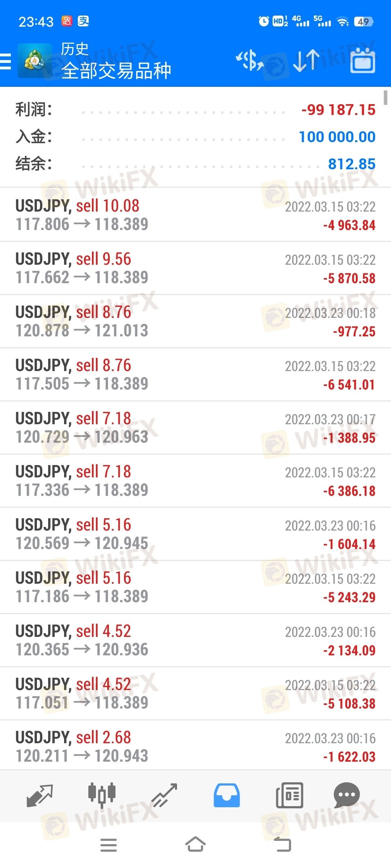Image resolution: width=391 pixels, height=868 pixels.
Task: Open the Quotes tab at bottom
Action: point(40,796)
